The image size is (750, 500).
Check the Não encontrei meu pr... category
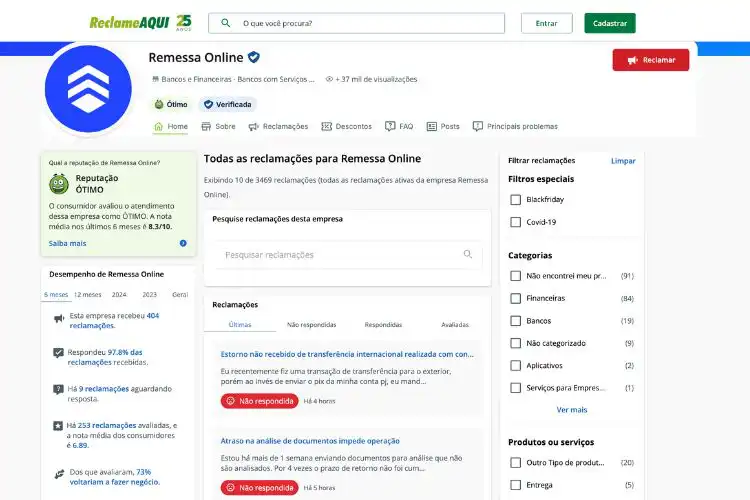[x=516, y=276]
